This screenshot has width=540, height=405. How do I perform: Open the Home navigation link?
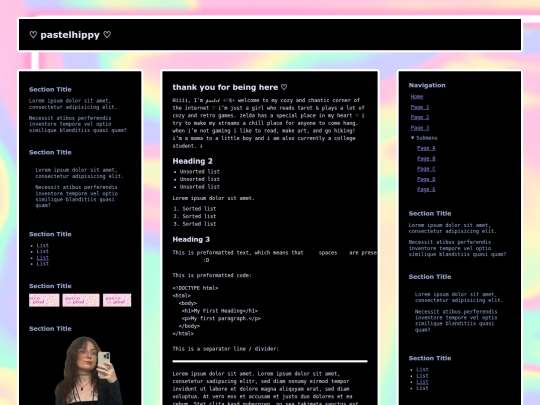417,97
